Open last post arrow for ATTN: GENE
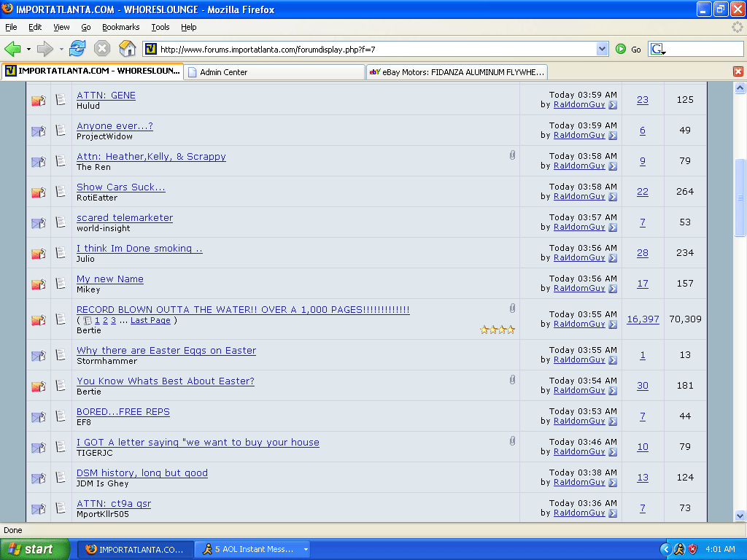Viewport: 747px width, 560px height. [x=613, y=105]
